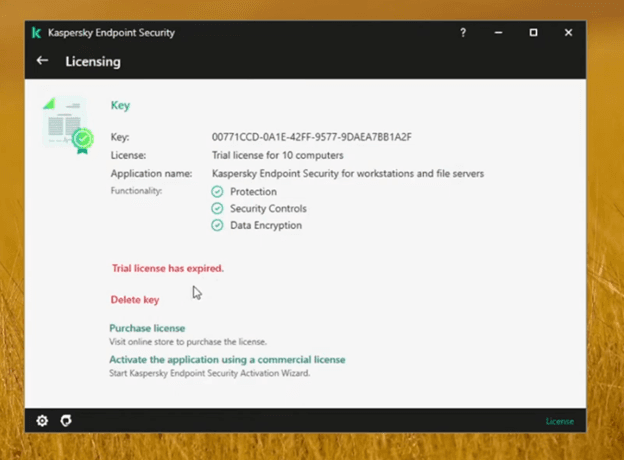Click the Kaspersky logo in title bar
The height and width of the screenshot is (460, 624).
click(x=36, y=33)
